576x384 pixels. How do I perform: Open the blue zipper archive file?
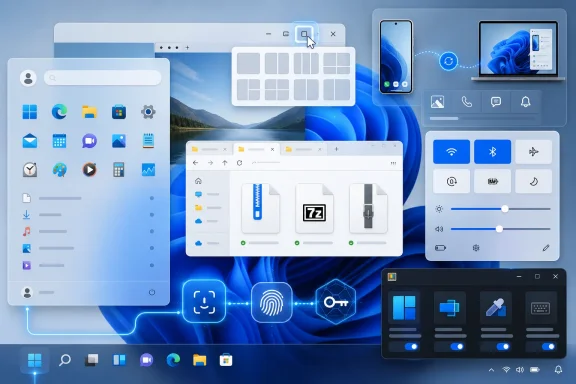coord(260,208)
